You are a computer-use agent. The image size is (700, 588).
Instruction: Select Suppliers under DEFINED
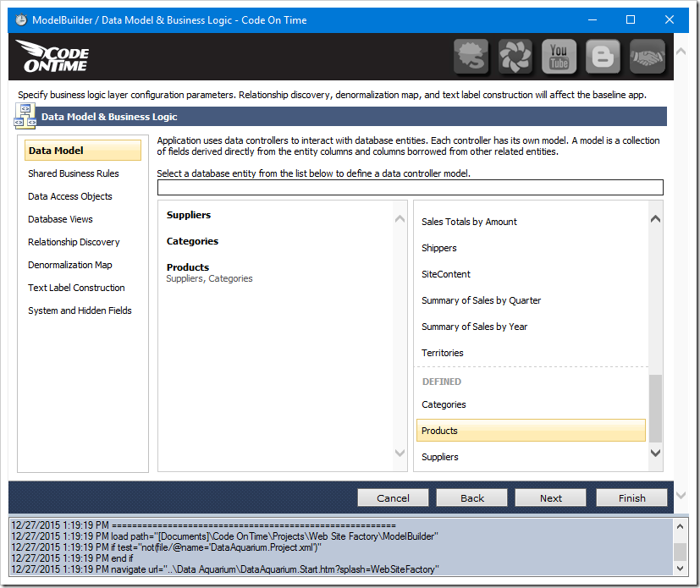click(x=440, y=457)
